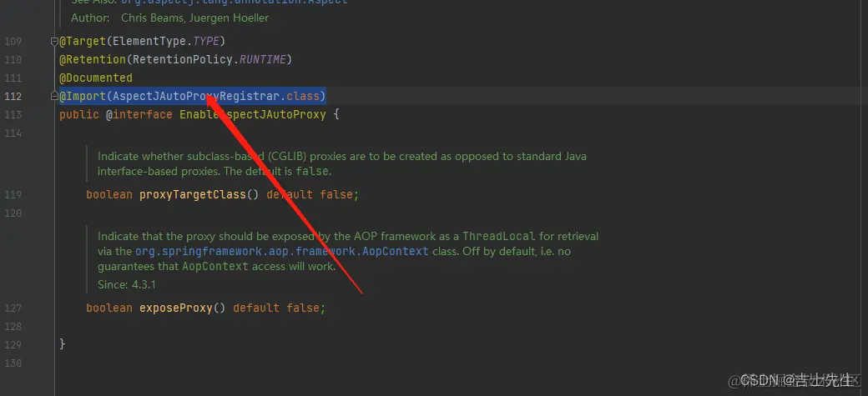This screenshot has height=396, width=868.
Task: Click the @interface keyword
Action: [139, 115]
